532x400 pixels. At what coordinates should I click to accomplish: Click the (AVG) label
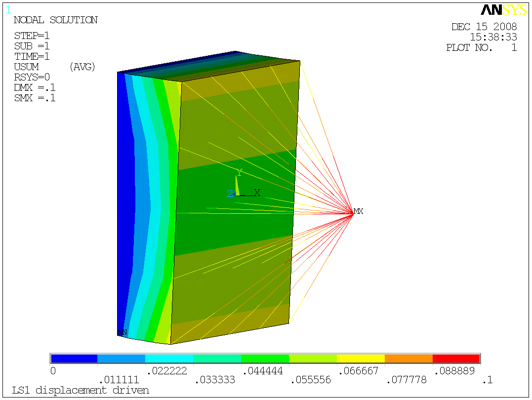point(82,67)
